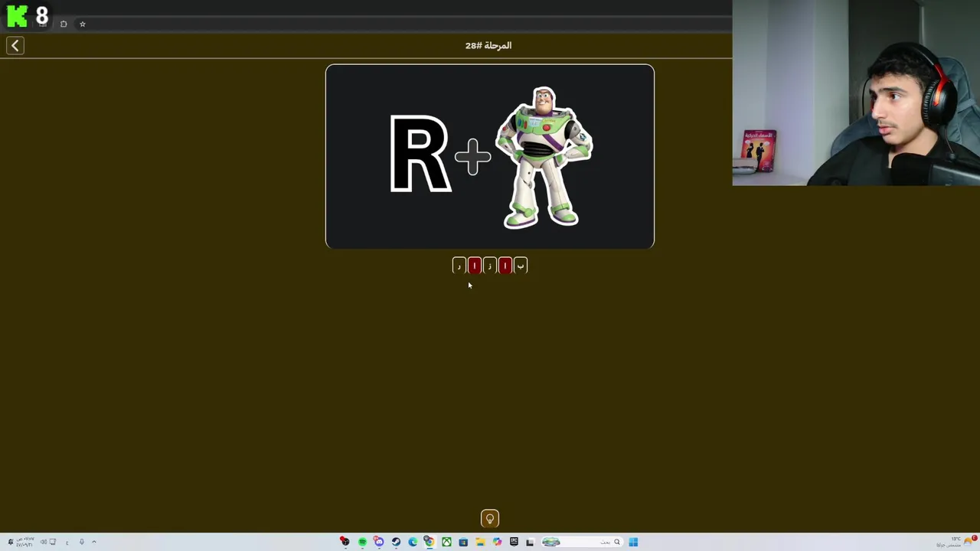Open Discord from the taskbar

[x=379, y=542]
